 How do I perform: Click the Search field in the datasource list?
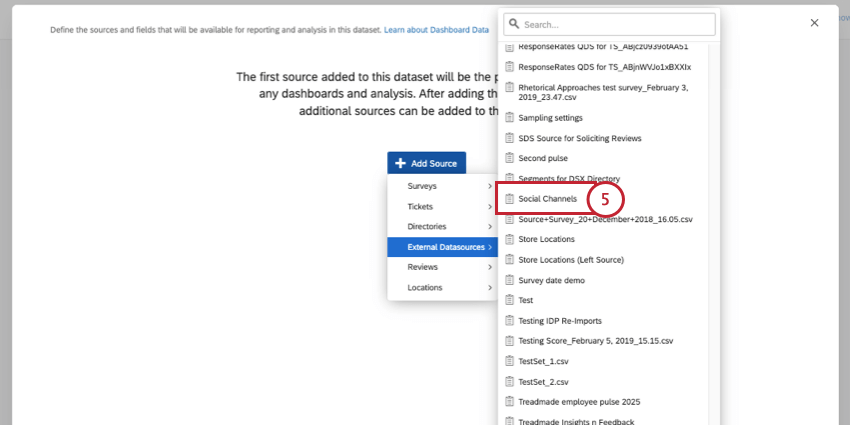coord(609,24)
